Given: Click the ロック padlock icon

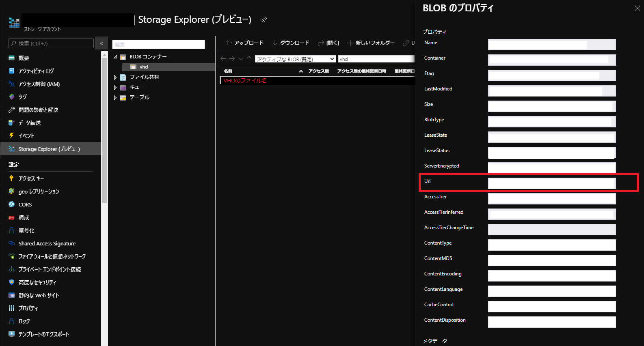Looking at the screenshot, I should [x=11, y=321].
